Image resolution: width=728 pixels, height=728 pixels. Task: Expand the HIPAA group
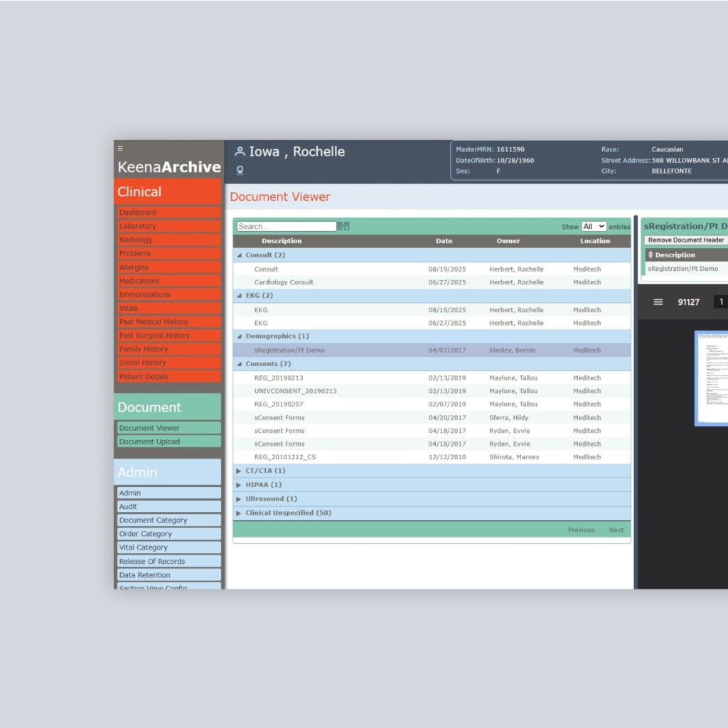coord(239,485)
